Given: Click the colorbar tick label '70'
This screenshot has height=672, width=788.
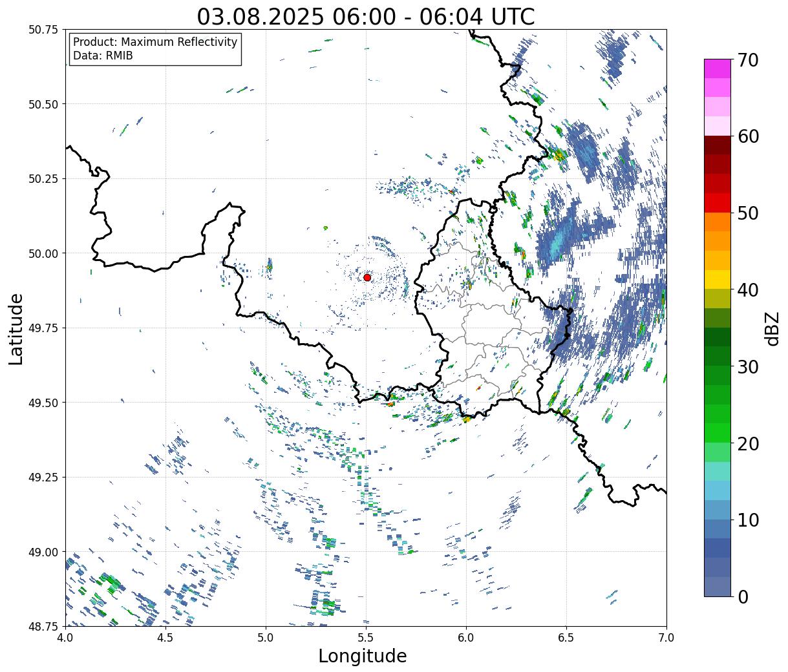Looking at the screenshot, I should [x=747, y=60].
